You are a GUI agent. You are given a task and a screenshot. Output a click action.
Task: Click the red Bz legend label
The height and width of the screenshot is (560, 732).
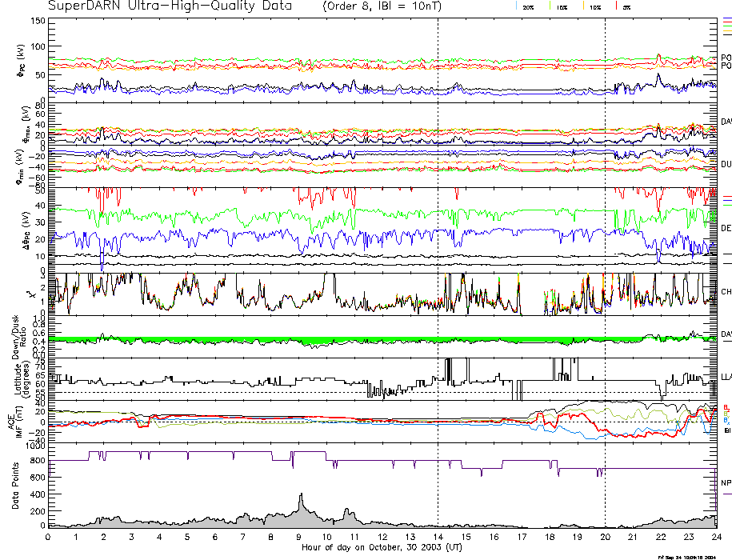click(726, 406)
